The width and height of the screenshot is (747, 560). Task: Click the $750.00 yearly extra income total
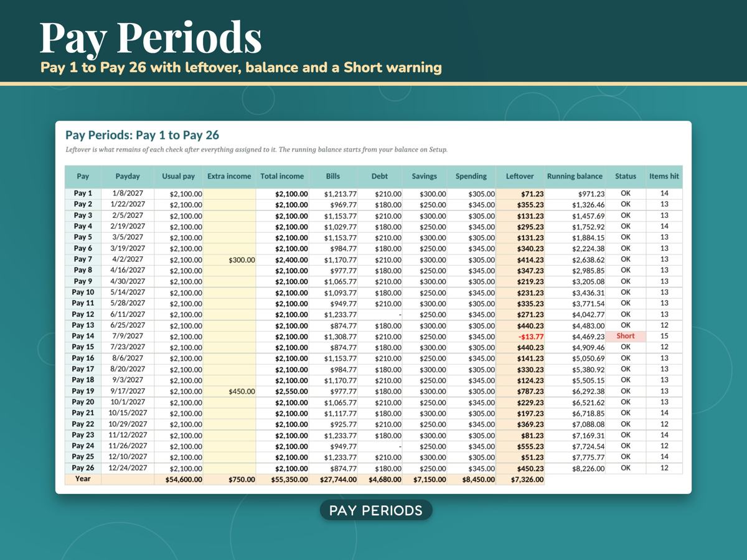point(229,479)
